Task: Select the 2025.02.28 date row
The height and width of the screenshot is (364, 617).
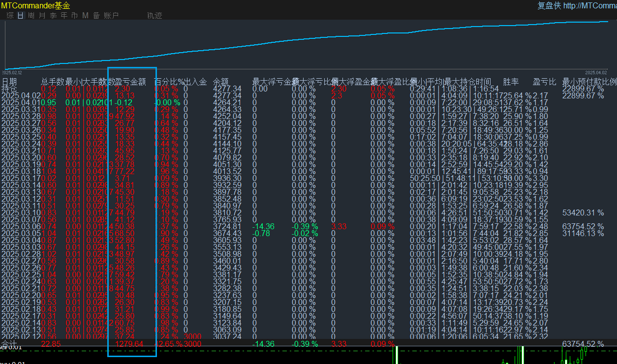Action: point(21,254)
